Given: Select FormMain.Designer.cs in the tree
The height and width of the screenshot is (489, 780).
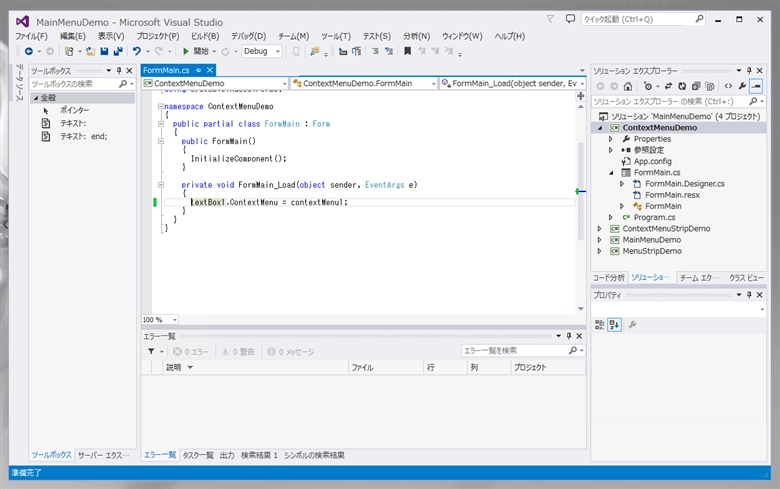Looking at the screenshot, I should (x=684, y=184).
